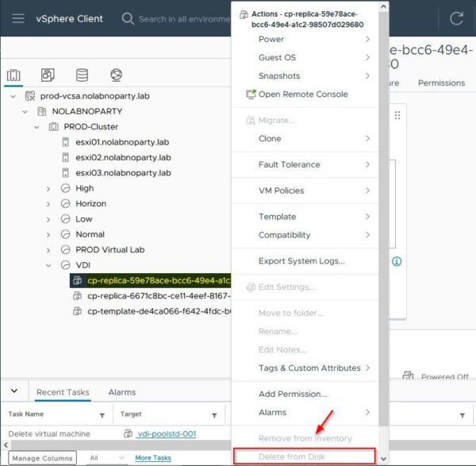
Task: Select the cp-replica-59e78ace VM in tree
Action: coord(150,280)
